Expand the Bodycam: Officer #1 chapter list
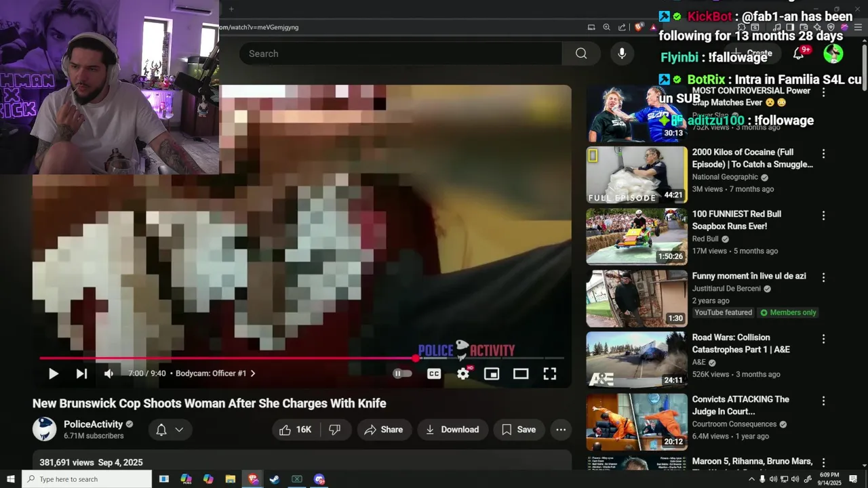 click(216, 373)
